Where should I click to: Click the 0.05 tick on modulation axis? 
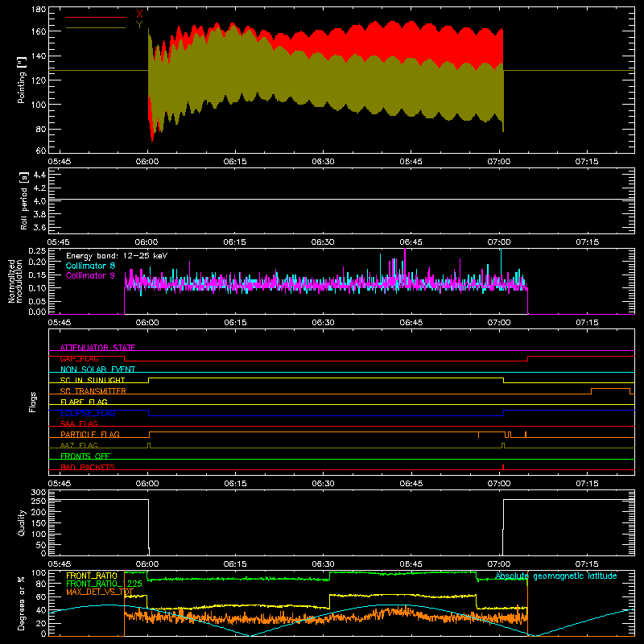coord(37,301)
